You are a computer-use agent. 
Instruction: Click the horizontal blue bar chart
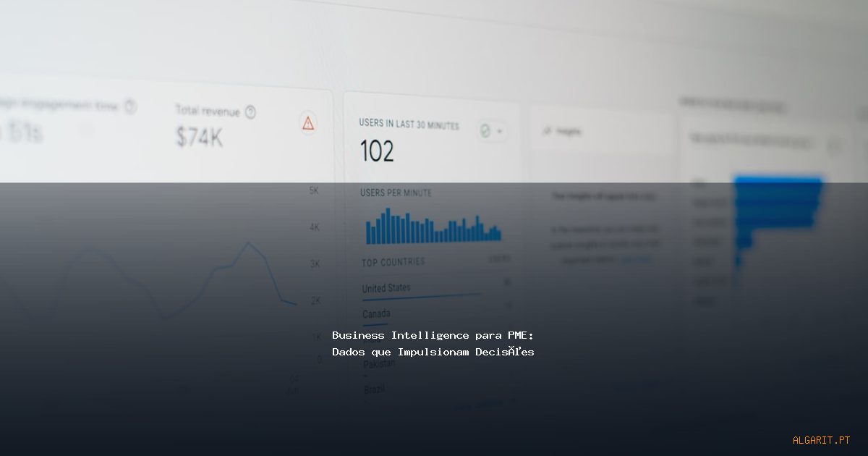point(778,224)
